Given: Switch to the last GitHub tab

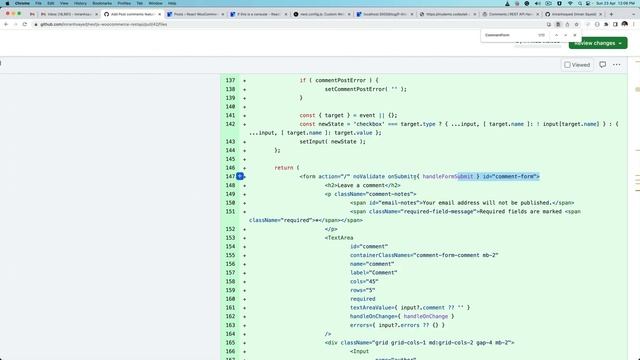Looking at the screenshot, I should pos(572,14).
